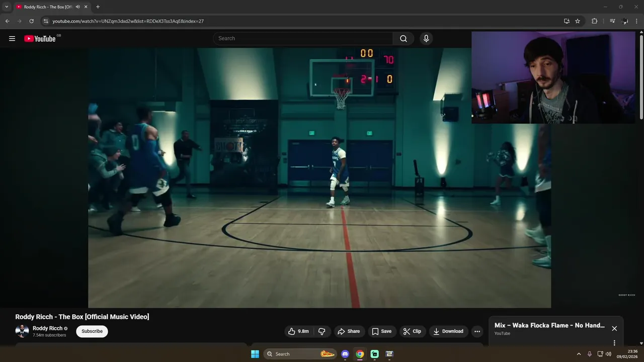
Task: Go back in browser history
Action: (x=7, y=21)
